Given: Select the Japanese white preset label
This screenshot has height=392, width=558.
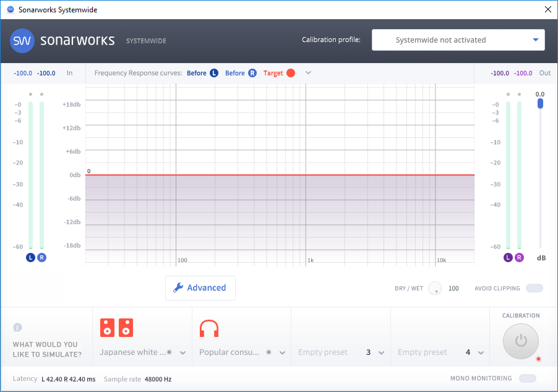Looking at the screenshot, I should (133, 352).
